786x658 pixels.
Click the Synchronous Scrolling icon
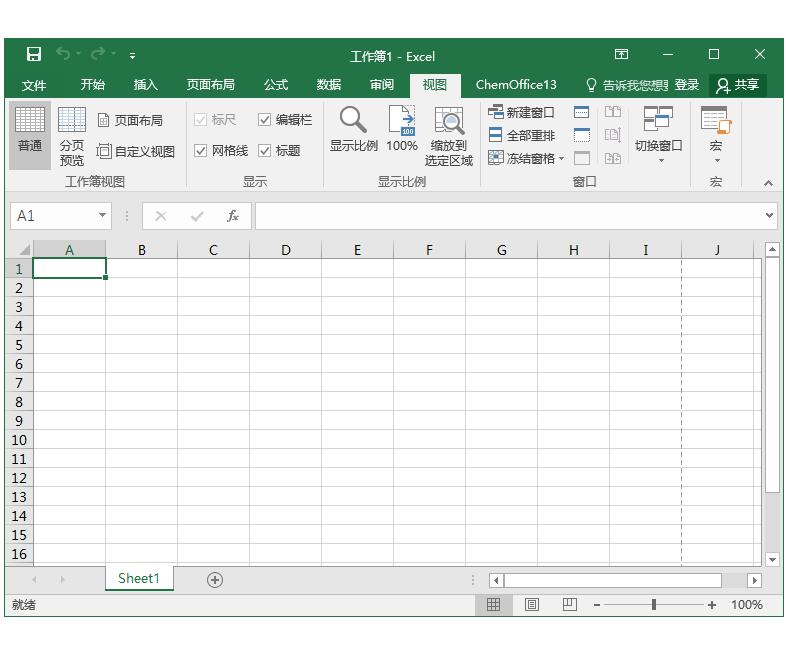613,135
